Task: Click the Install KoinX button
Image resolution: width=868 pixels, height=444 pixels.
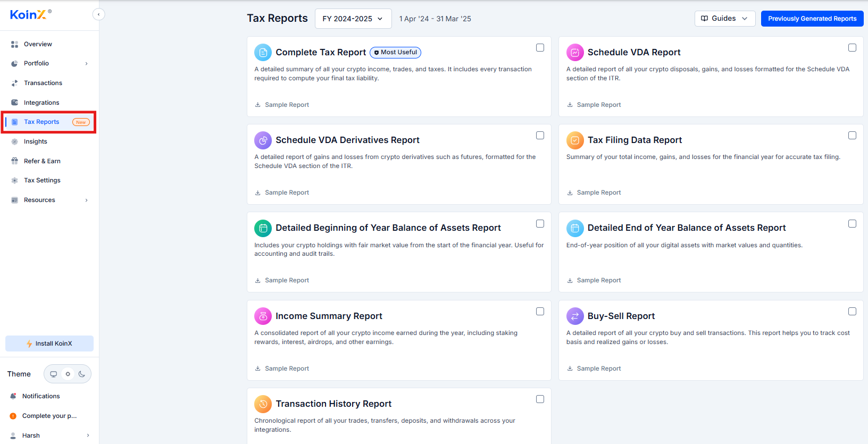Action: 49,344
